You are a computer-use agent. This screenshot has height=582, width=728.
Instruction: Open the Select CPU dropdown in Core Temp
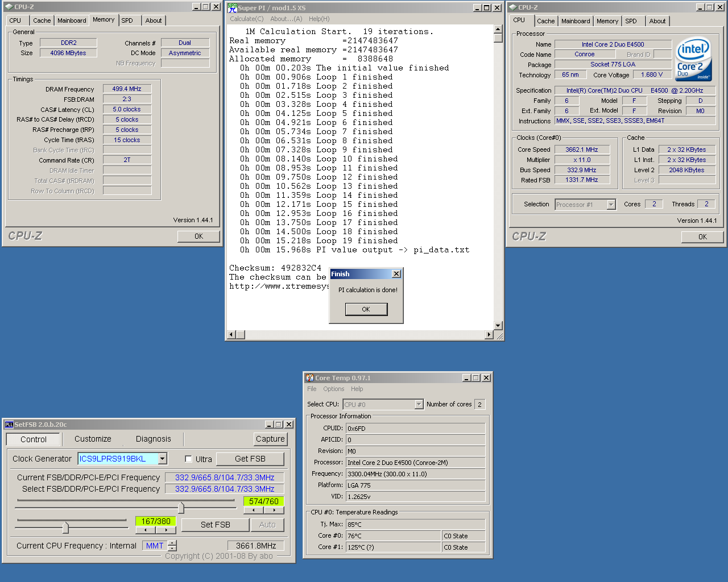(419, 405)
